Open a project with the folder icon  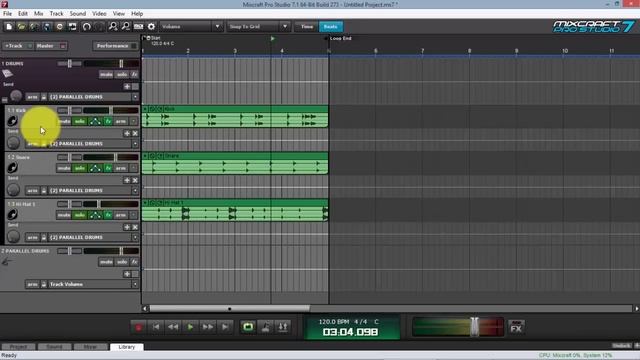click(21, 27)
